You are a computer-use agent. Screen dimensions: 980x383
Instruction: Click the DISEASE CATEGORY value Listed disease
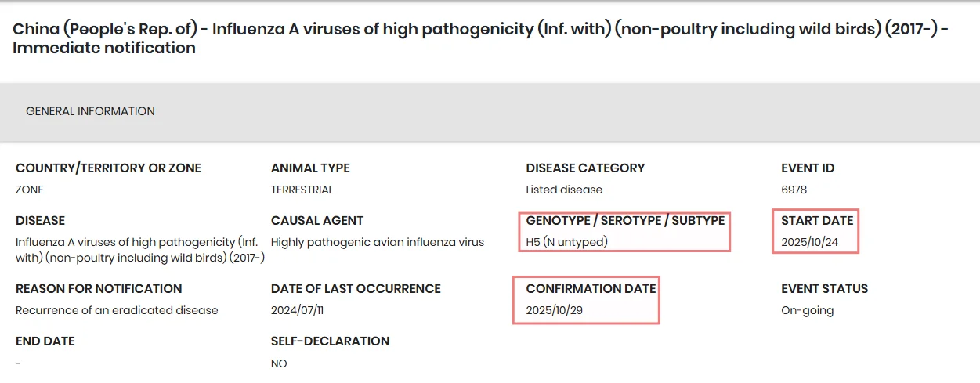(564, 190)
